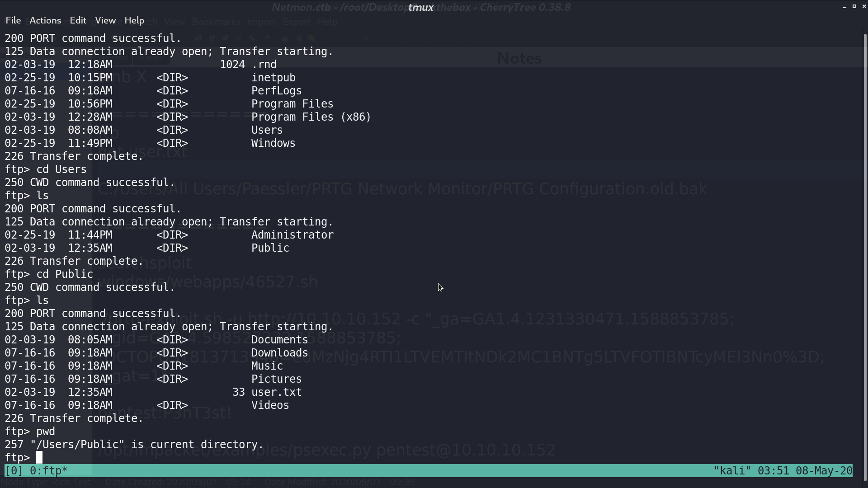The height and width of the screenshot is (488, 868).
Task: Maximize the tmux terminal window
Action: (x=854, y=7)
